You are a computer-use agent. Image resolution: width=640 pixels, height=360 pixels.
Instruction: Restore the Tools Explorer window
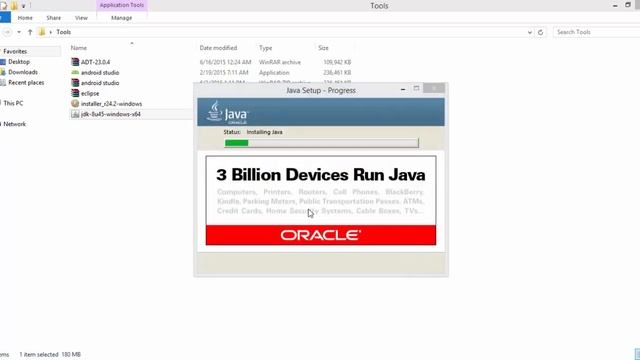click(628, 5)
